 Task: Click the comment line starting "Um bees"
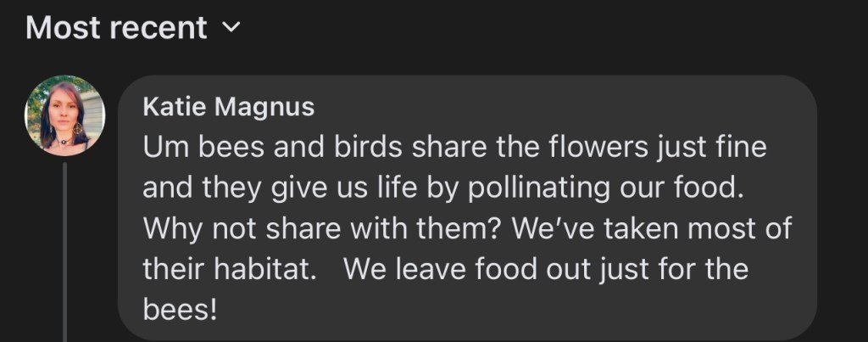pyautogui.click(x=454, y=148)
